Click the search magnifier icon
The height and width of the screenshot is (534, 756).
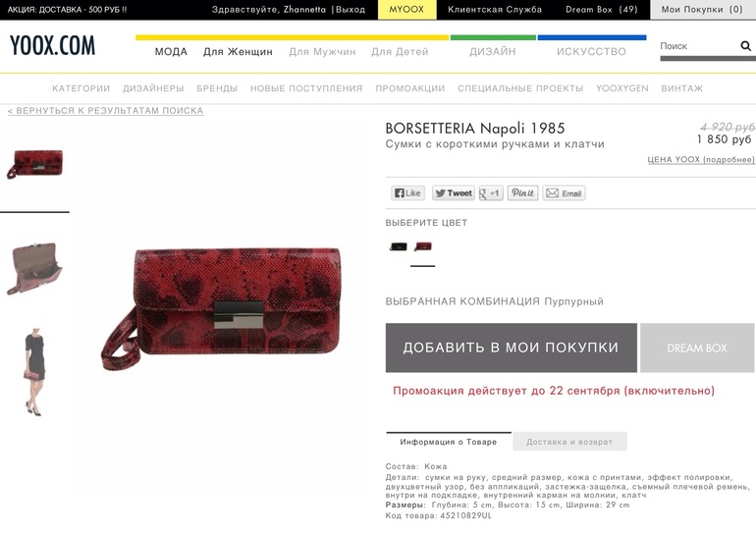coord(745,46)
